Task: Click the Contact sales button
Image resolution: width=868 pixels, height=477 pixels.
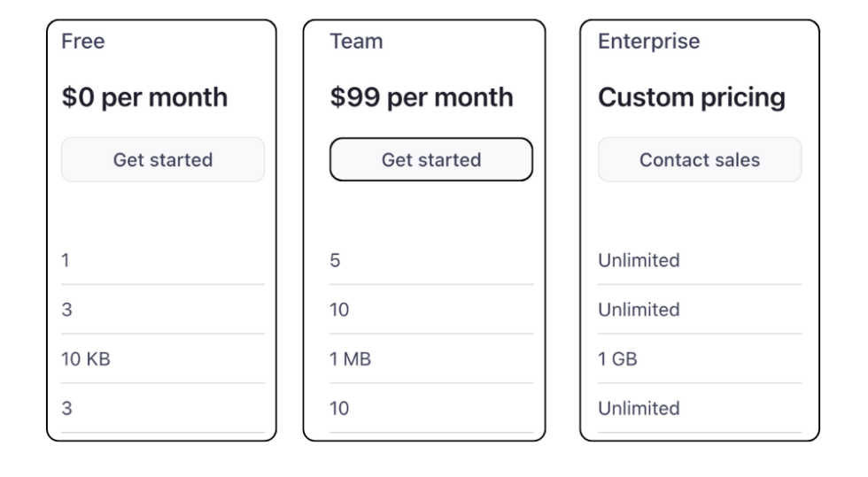Action: pos(699,160)
